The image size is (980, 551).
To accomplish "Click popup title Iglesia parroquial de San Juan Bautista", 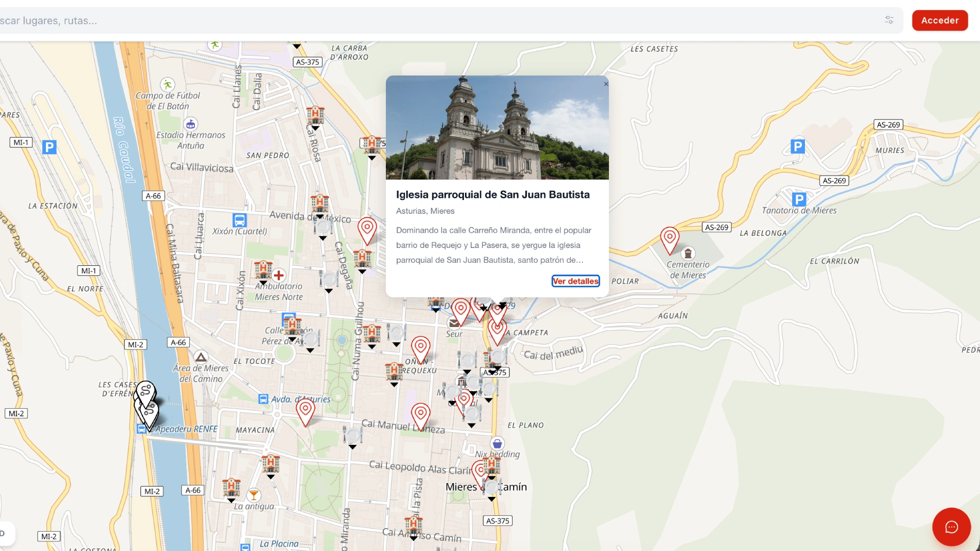I will tap(493, 194).
